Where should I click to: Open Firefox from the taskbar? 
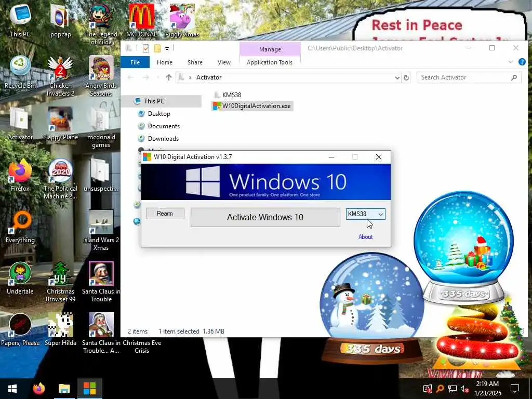pyautogui.click(x=38, y=389)
